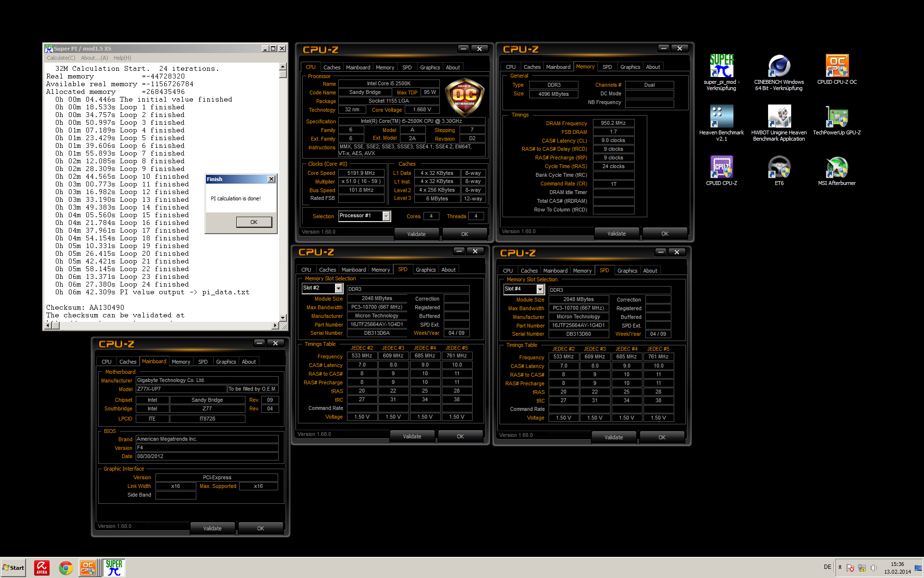Open Calculate(C) menu in Super PI
924x578 pixels.
[x=61, y=58]
